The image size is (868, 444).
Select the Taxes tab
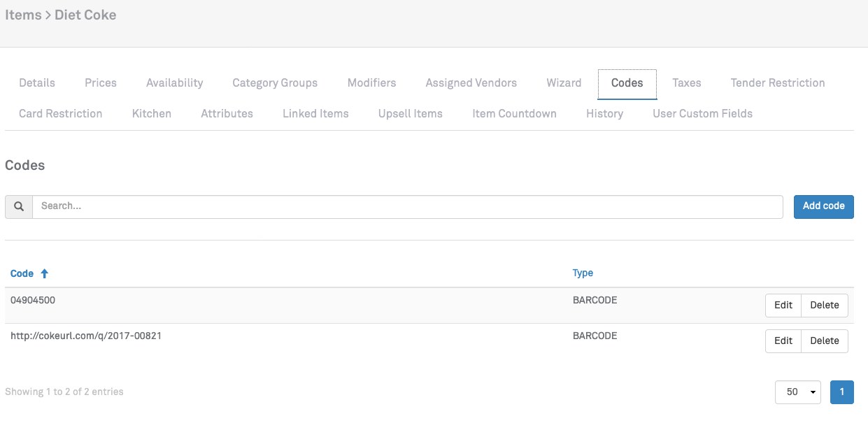click(686, 83)
